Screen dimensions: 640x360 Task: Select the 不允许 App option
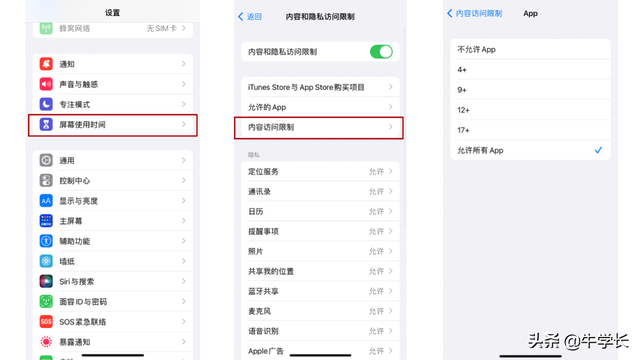(530, 49)
